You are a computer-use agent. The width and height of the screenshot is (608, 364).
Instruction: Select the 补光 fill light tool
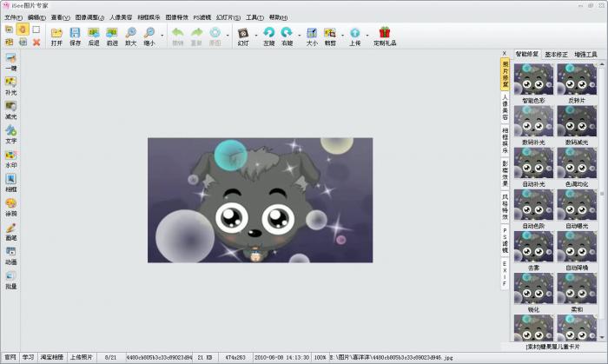click(10, 86)
